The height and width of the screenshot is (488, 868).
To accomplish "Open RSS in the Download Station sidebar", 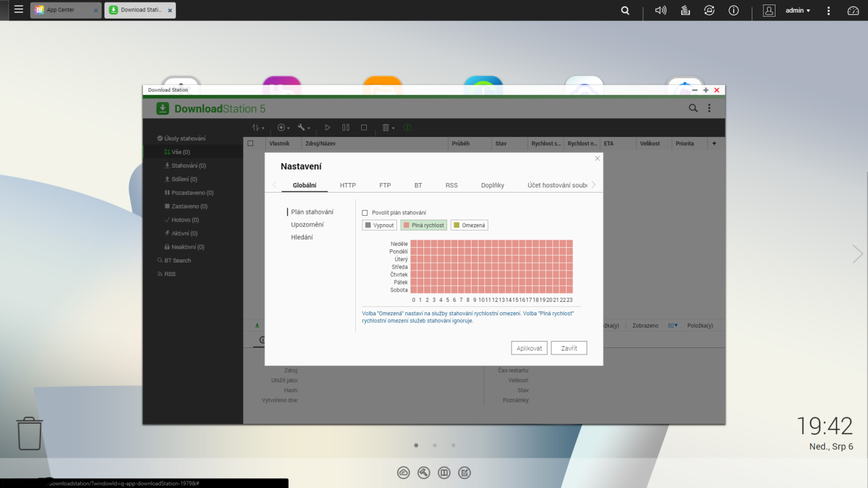I will (x=166, y=274).
